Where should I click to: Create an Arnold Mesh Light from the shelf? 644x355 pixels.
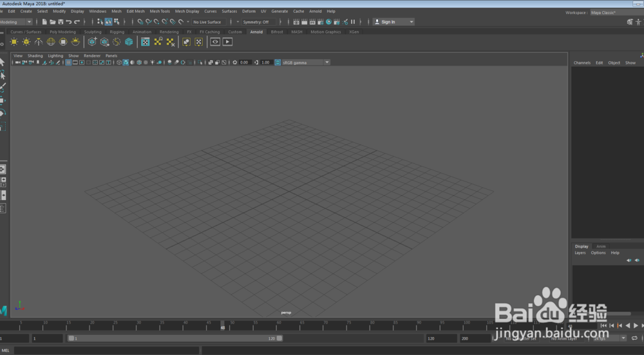[x=26, y=42]
